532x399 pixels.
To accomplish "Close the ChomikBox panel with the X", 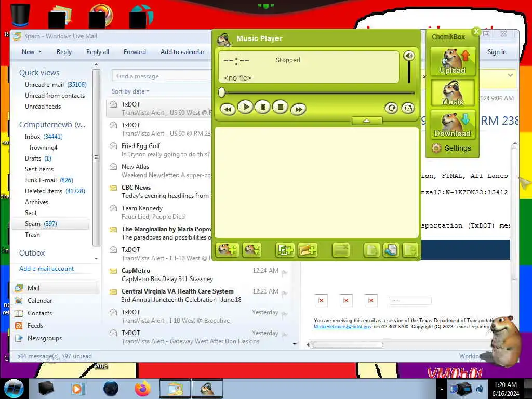I will click(x=476, y=32).
